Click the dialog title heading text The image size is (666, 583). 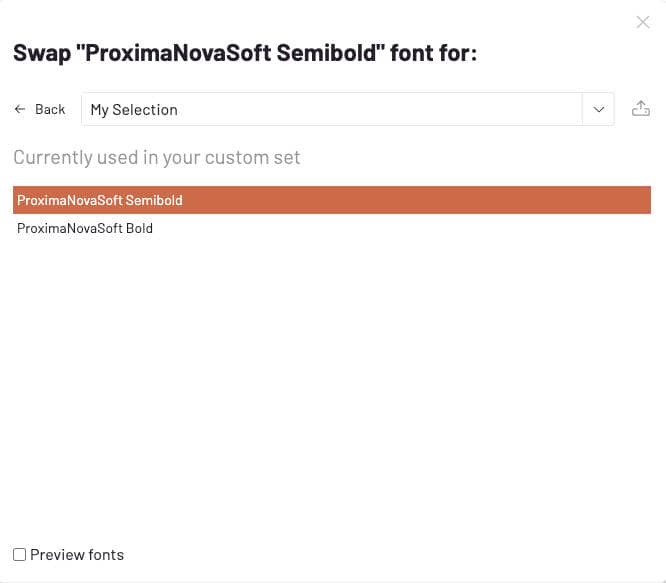click(245, 53)
